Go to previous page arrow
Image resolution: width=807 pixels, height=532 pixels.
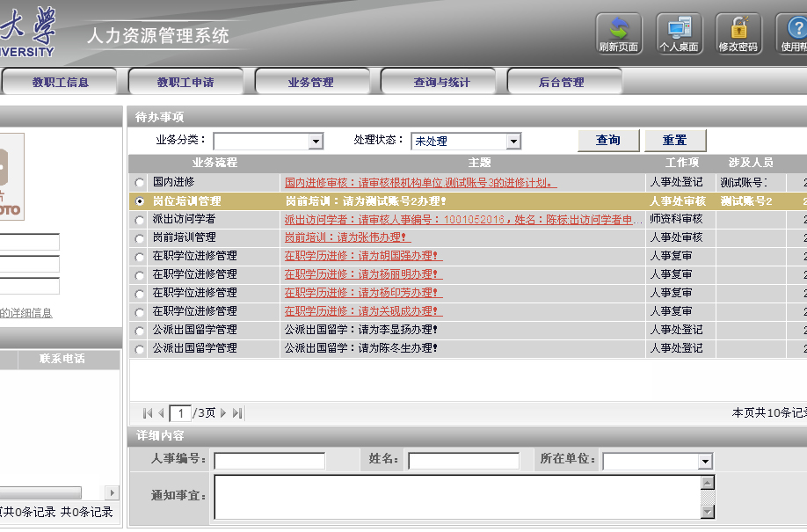pos(161,413)
